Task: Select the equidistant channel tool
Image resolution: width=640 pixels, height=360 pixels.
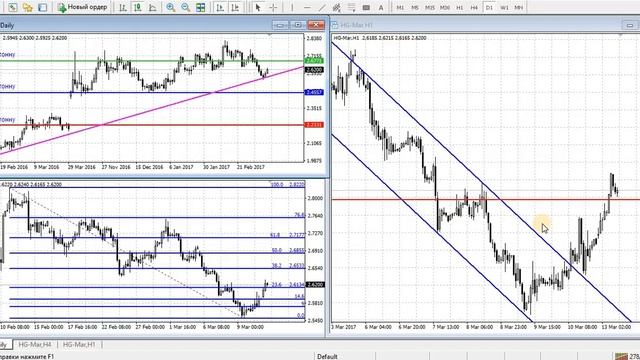Action: (336, 7)
